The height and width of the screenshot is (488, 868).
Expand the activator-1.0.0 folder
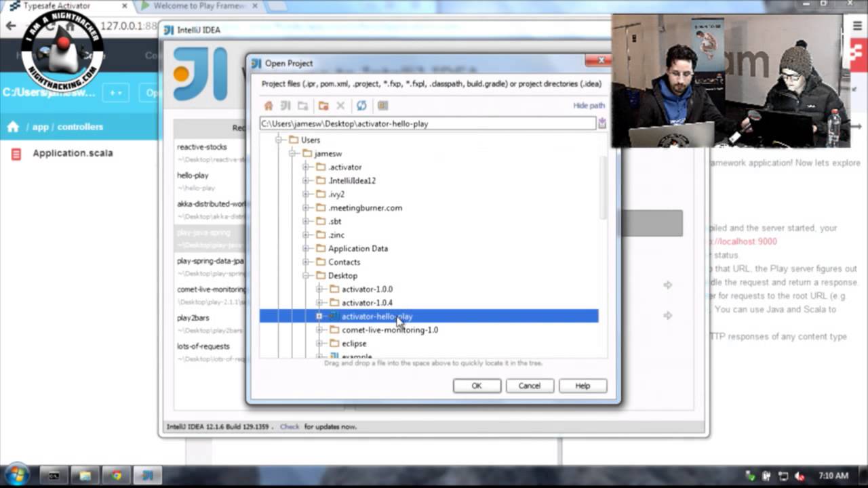tap(319, 289)
